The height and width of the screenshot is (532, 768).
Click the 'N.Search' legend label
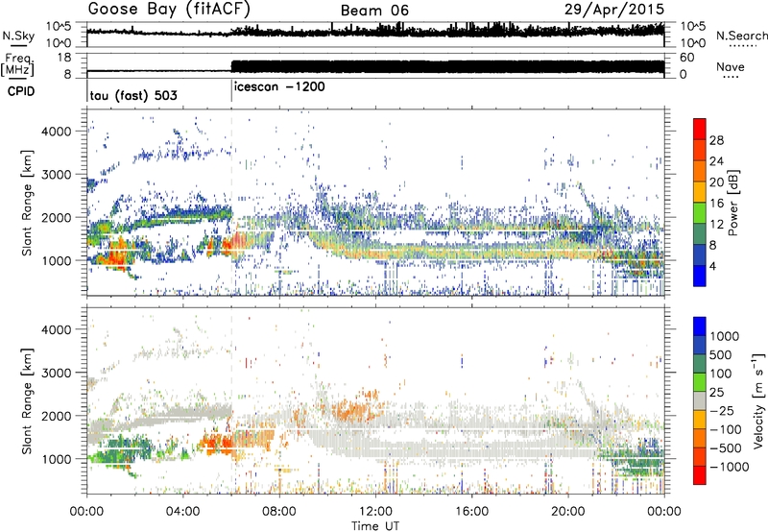(741, 36)
